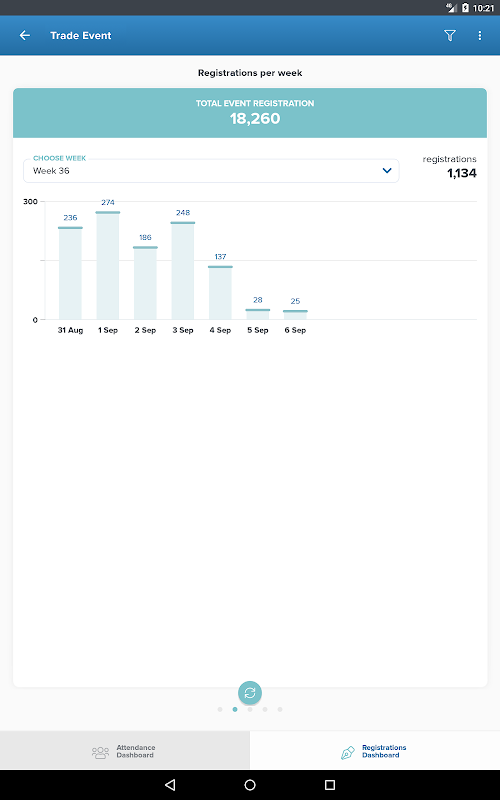This screenshot has height=800, width=500.
Task: Tap the circular refresh sync button
Action: click(x=250, y=692)
